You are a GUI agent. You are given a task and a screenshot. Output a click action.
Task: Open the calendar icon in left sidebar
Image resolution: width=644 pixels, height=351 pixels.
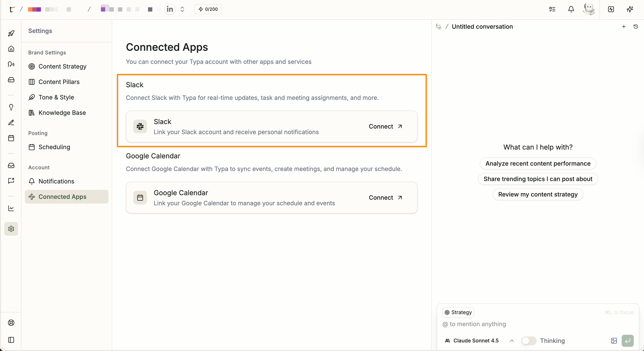click(11, 138)
